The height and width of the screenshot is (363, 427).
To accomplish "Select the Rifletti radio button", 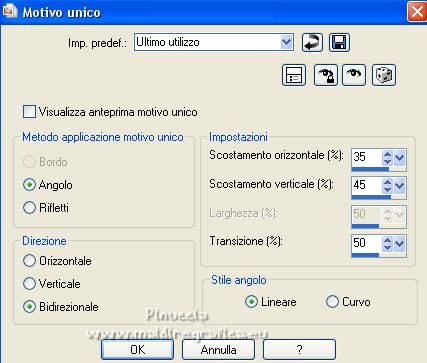I will pyautogui.click(x=29, y=207).
